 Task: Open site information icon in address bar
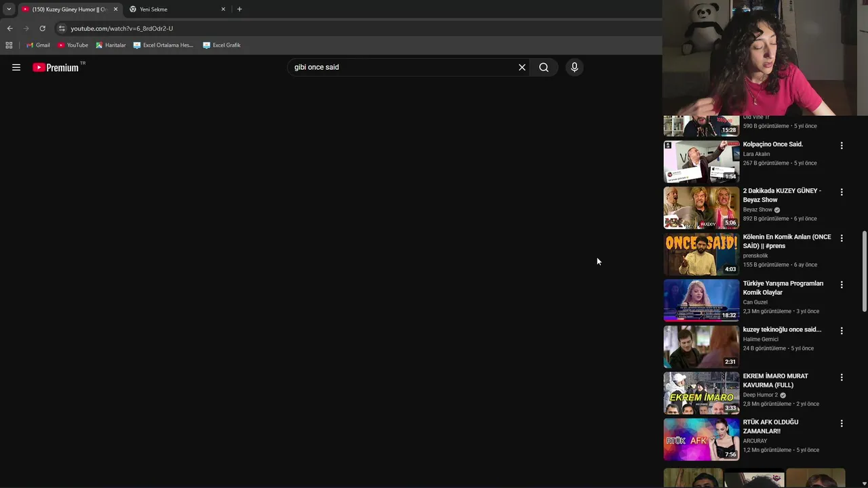pyautogui.click(x=62, y=28)
